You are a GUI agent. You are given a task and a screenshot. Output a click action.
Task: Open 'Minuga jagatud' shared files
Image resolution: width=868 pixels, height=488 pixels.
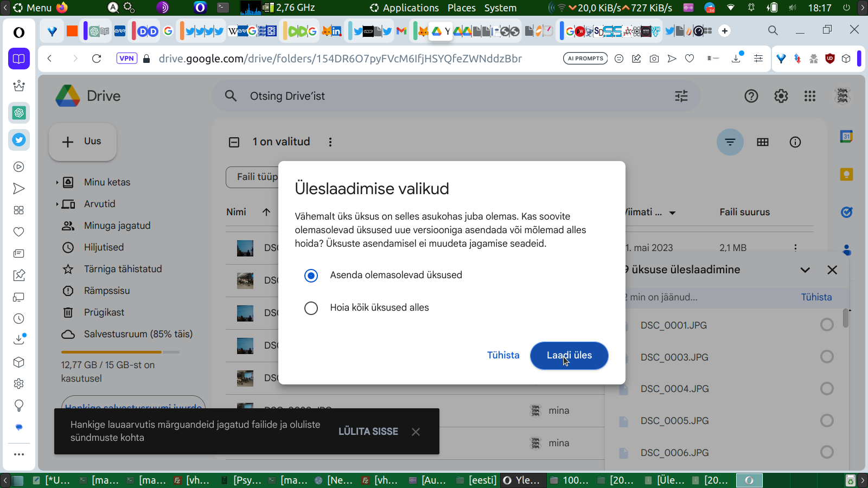(117, 226)
